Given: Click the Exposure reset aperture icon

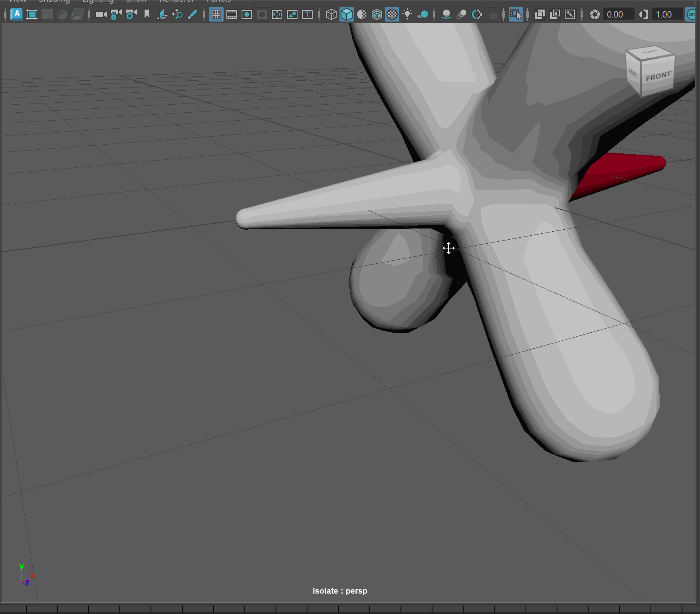Looking at the screenshot, I should 595,14.
